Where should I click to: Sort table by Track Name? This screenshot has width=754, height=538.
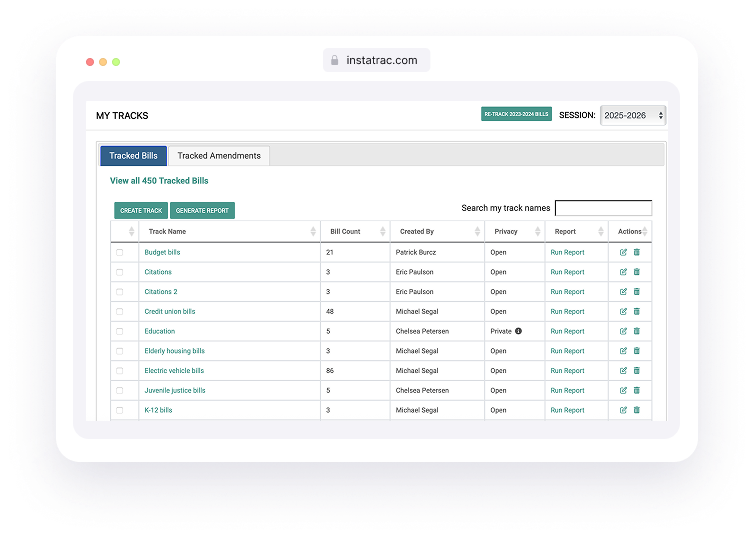tap(229, 232)
